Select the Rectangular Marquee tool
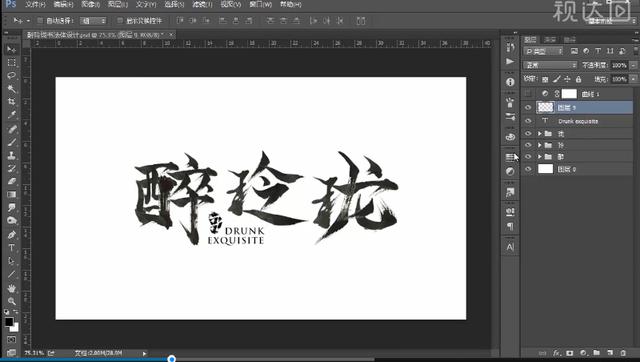The height and width of the screenshot is (362, 640). point(11,62)
